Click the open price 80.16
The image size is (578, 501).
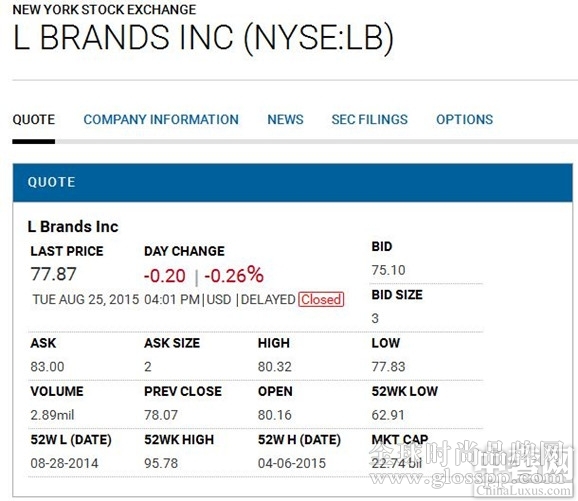click(275, 415)
